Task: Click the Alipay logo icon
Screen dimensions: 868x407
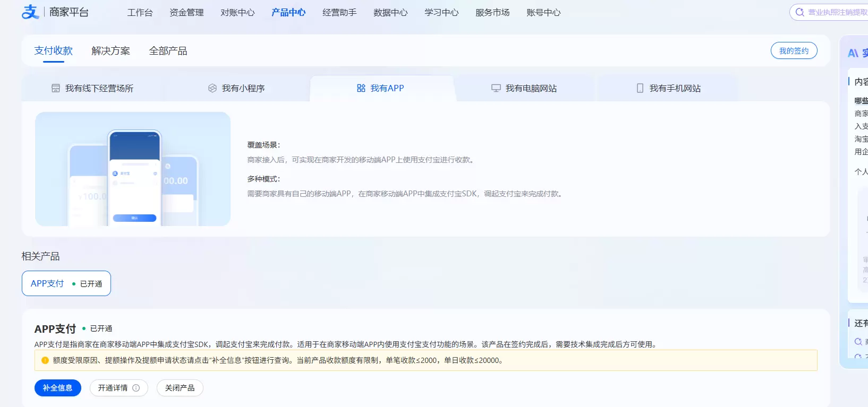Action: point(30,12)
